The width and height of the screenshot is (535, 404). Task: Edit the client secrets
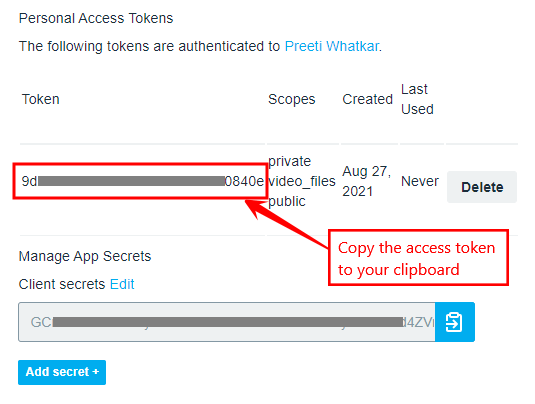pos(122,284)
